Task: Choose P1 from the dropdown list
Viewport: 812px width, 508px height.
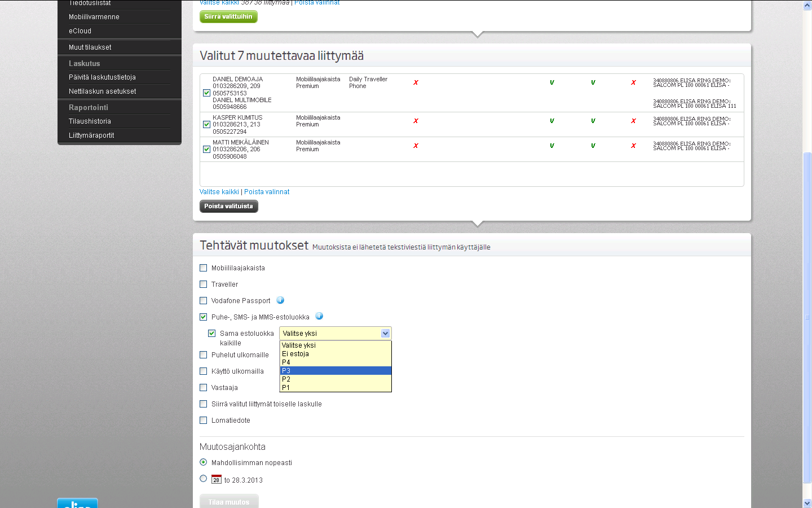Action: (x=336, y=387)
